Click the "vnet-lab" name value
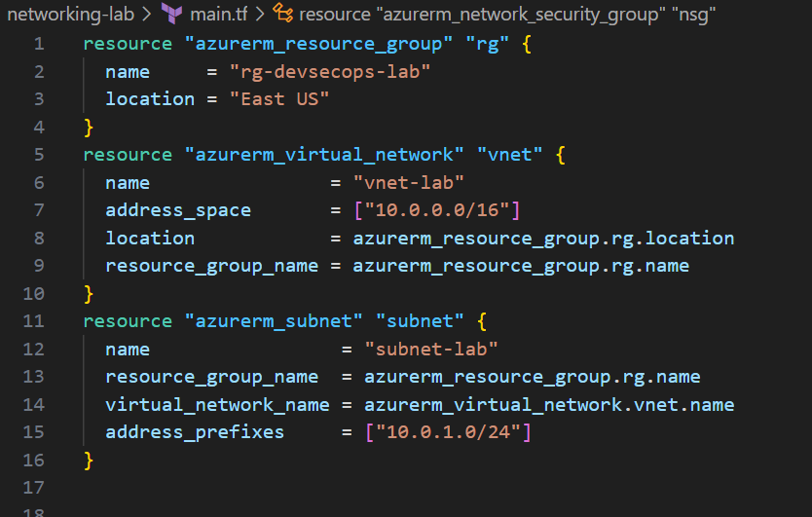This screenshot has height=517, width=812. 409,183
